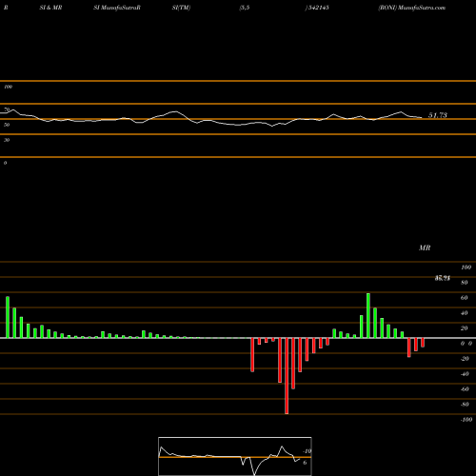Click the RSI axis label 50
The height and width of the screenshot is (476, 476).
(x=7, y=125)
